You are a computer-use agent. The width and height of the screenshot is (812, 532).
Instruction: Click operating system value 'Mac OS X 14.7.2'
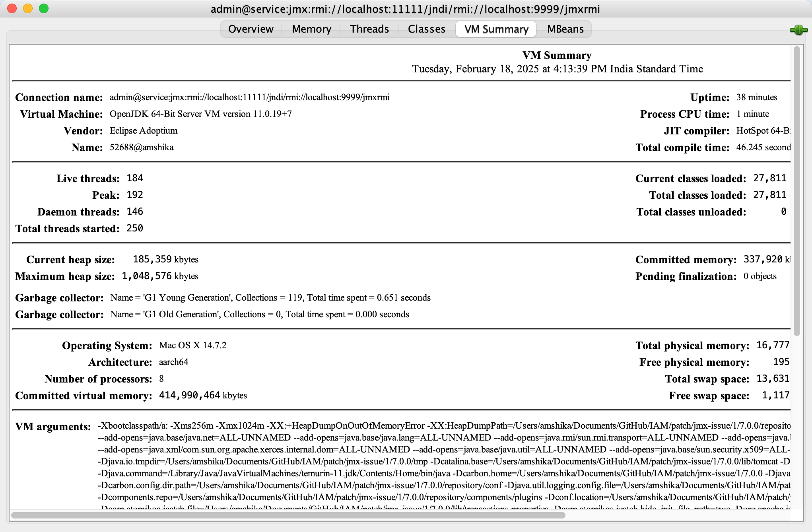193,346
